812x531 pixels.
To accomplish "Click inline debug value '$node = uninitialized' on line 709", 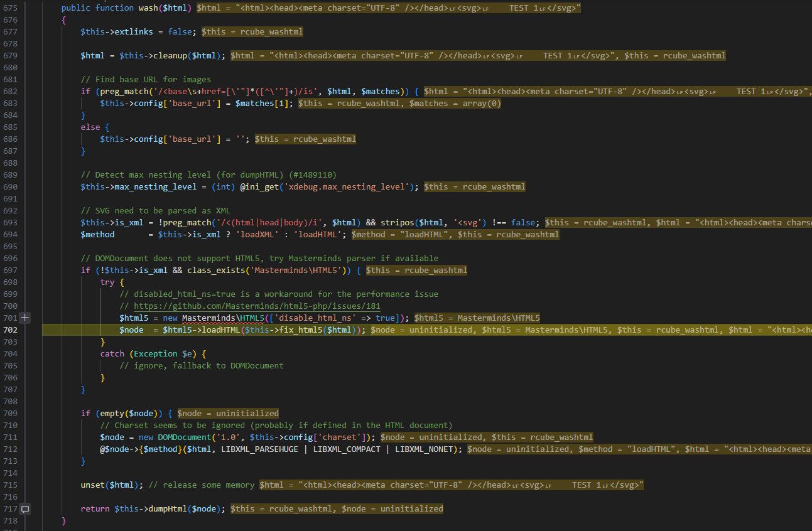I will tap(228, 413).
